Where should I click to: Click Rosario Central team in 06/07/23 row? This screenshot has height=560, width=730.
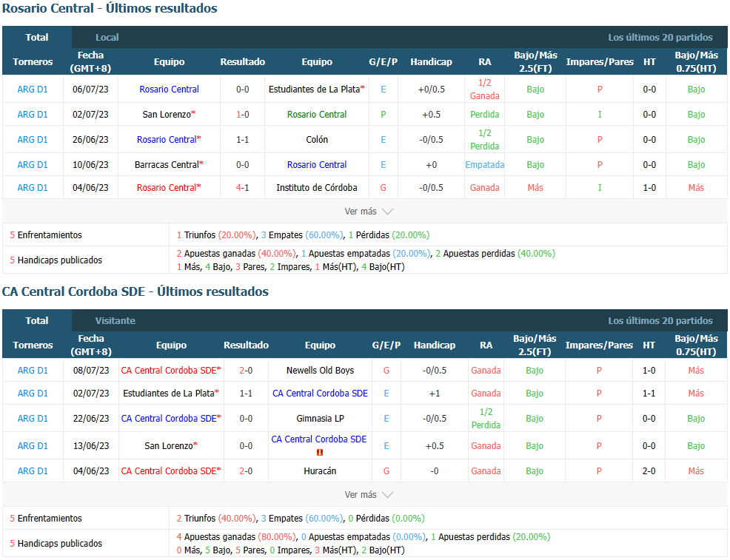tap(169, 90)
